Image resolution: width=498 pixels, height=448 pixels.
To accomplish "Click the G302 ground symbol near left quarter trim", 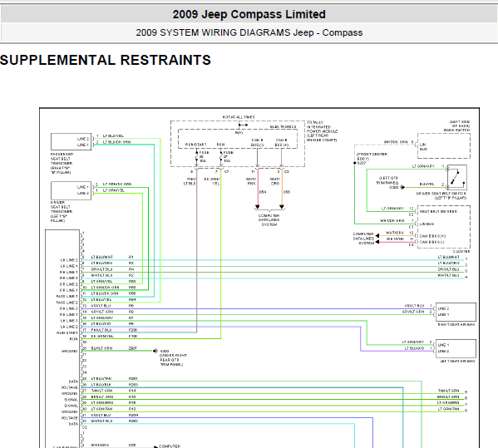I will click(x=402, y=187).
